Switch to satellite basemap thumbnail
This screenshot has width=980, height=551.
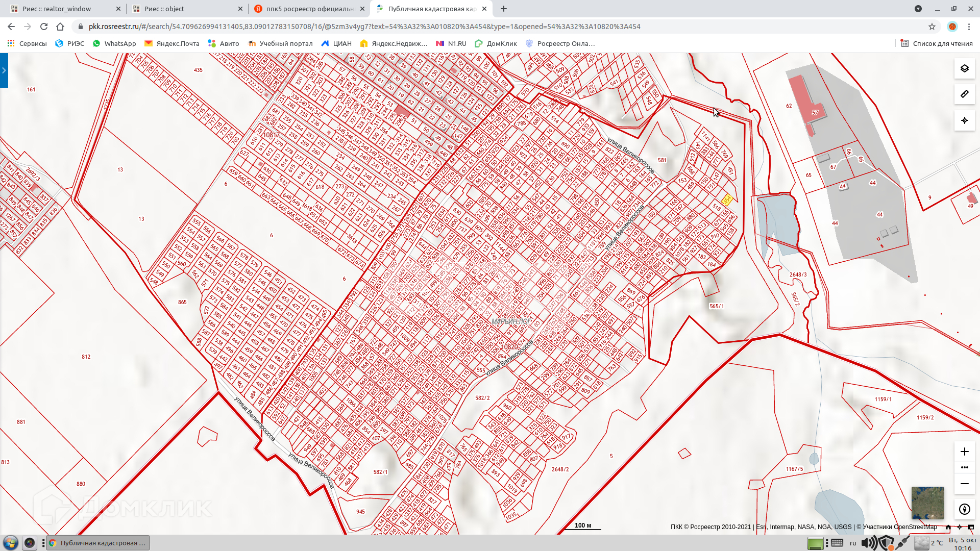point(927,503)
